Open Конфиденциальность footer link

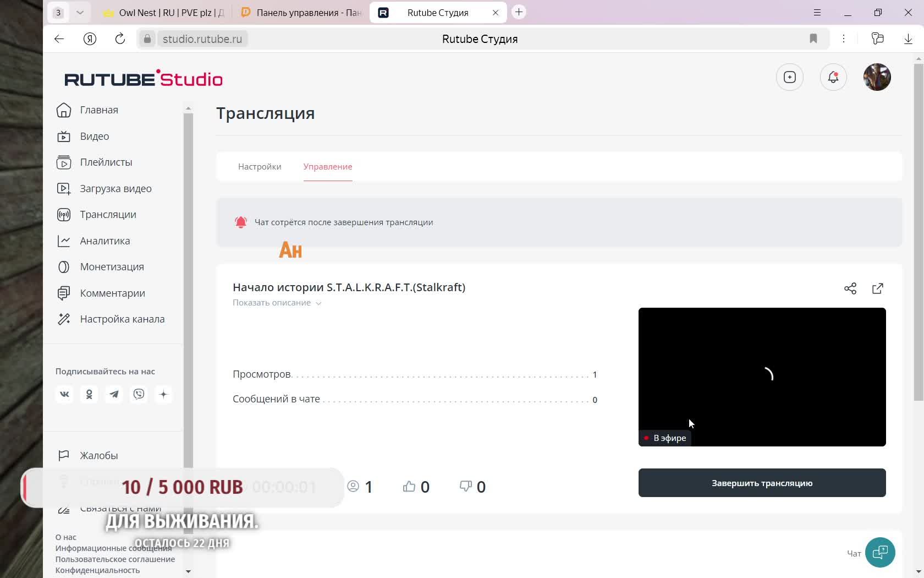coord(97,570)
